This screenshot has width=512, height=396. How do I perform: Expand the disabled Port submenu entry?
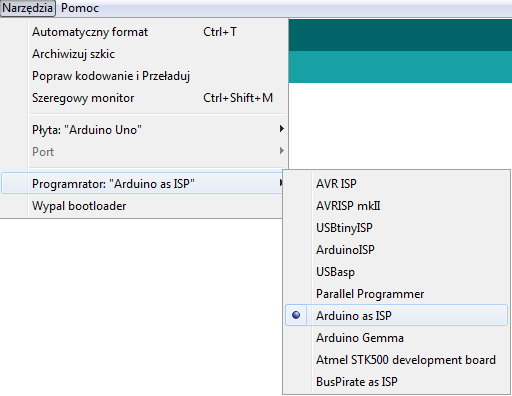[x=144, y=152]
